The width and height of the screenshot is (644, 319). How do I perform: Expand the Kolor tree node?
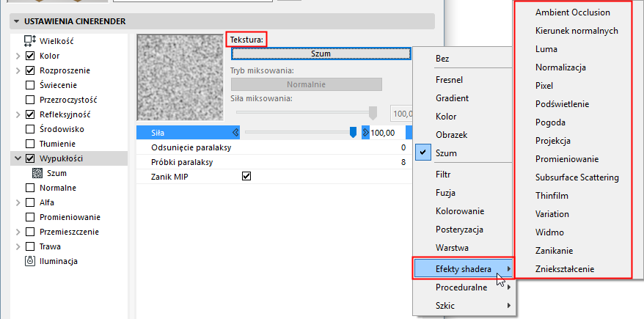[x=18, y=56]
